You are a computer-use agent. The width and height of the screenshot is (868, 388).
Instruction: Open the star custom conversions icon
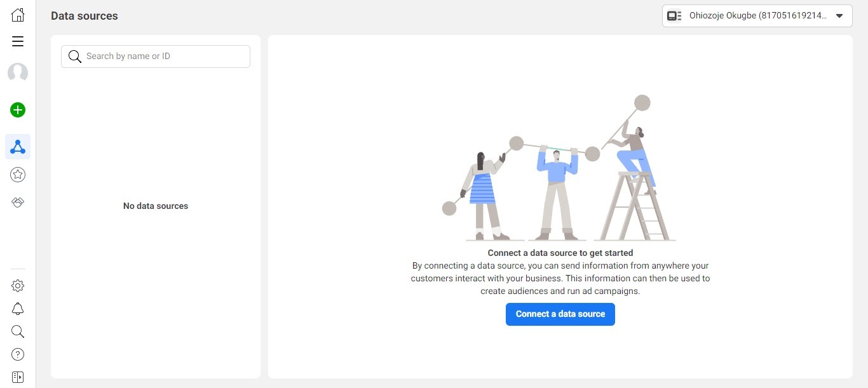(18, 174)
